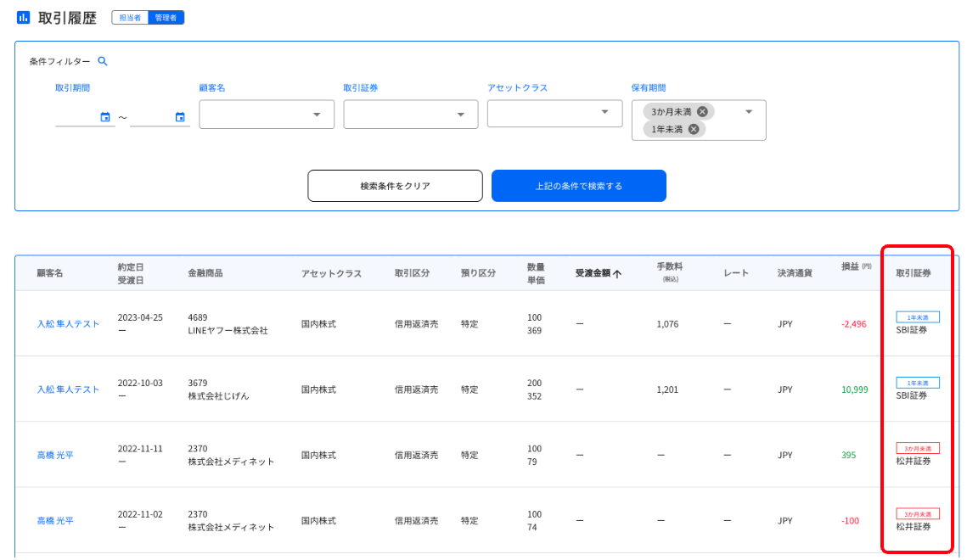This screenshot has height=560, width=967.
Task: Click the fee value 1,201
Action: (x=667, y=389)
